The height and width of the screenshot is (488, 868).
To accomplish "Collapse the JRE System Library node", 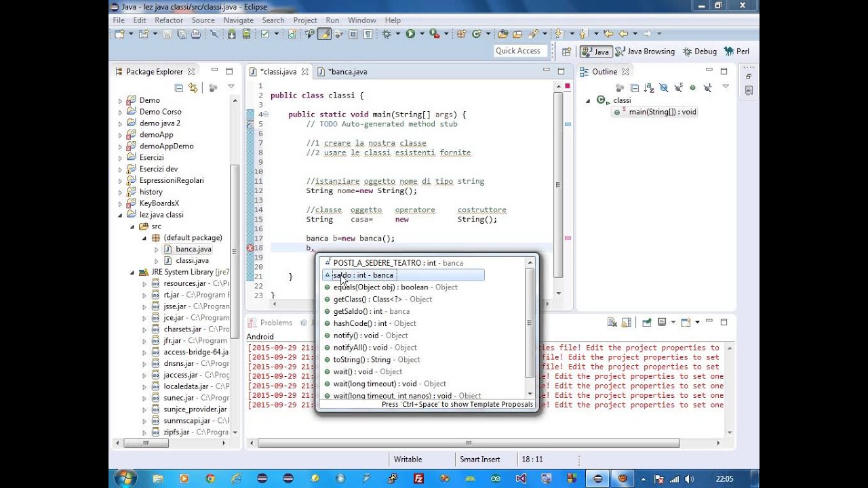I will (x=133, y=272).
